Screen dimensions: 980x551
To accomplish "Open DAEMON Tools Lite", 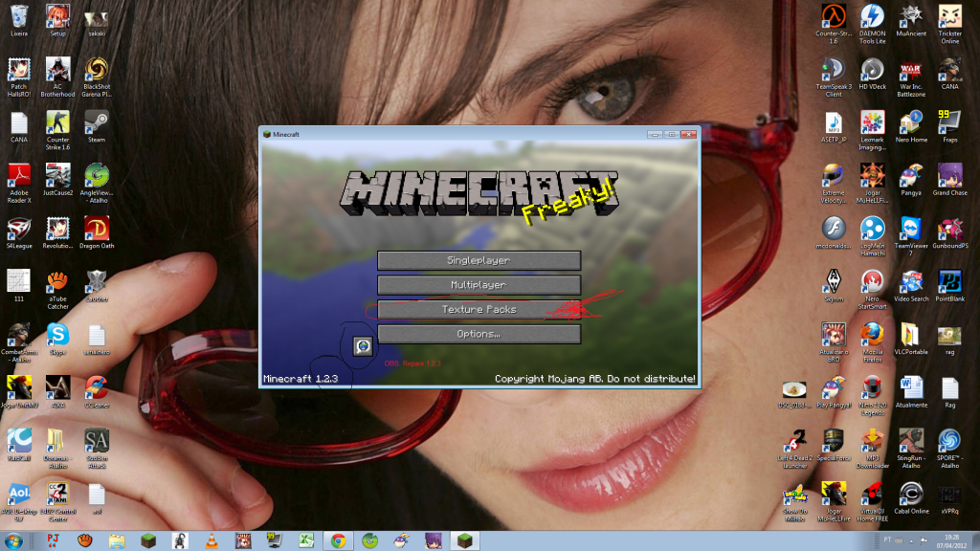I will coord(872,17).
